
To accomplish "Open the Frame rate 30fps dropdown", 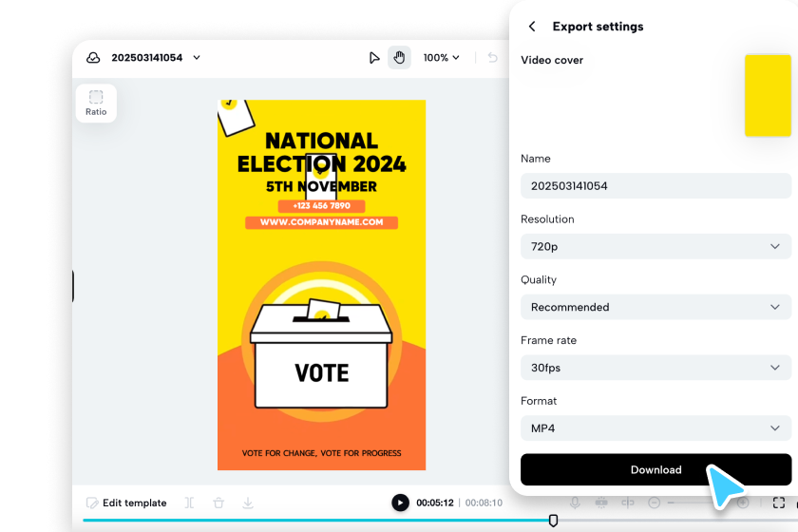I will 655,368.
